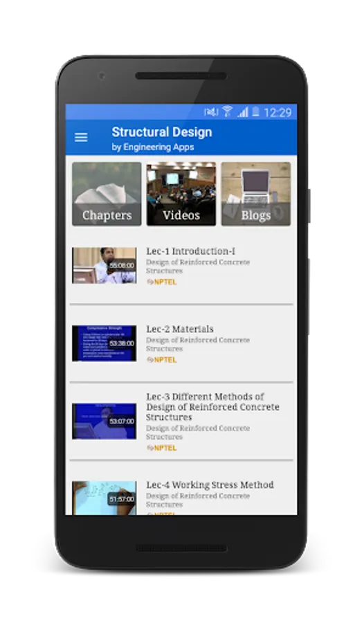This screenshot has width=364, height=623.
Task: Tap the NPTEL source label under Lec-1
Action: coord(162,282)
